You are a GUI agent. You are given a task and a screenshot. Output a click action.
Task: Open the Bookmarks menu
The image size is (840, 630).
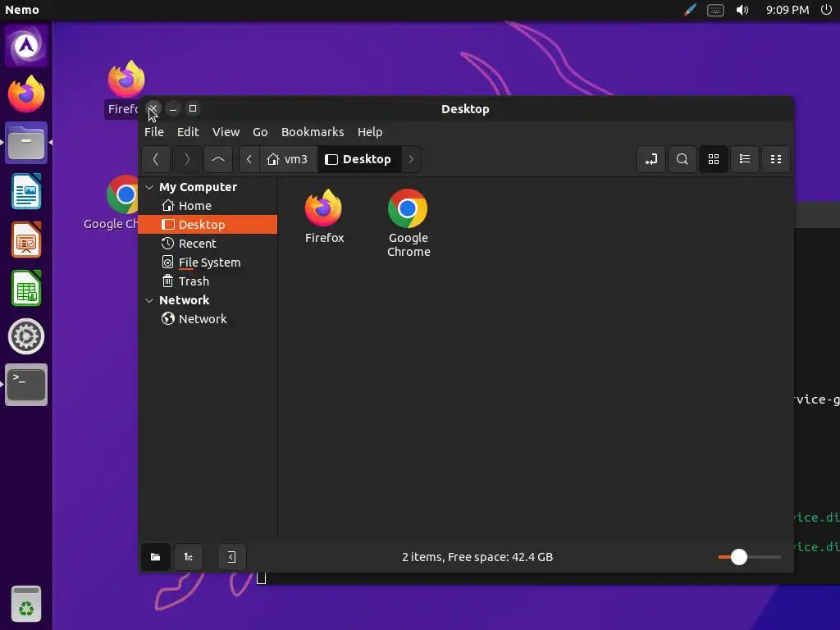point(313,132)
